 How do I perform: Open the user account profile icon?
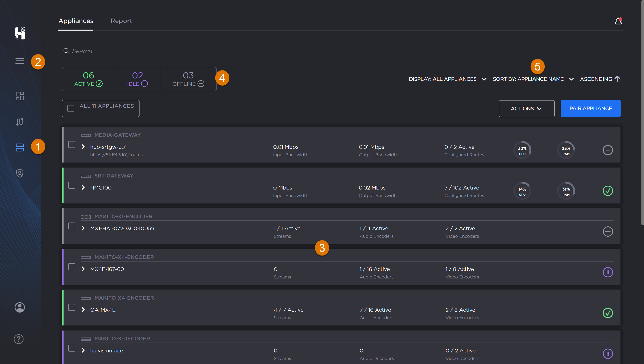pos(20,307)
